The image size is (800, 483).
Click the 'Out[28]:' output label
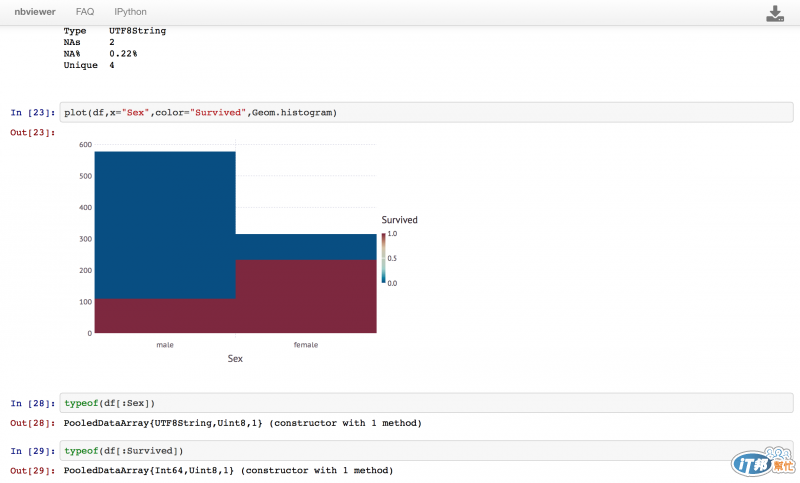[x=33, y=423]
